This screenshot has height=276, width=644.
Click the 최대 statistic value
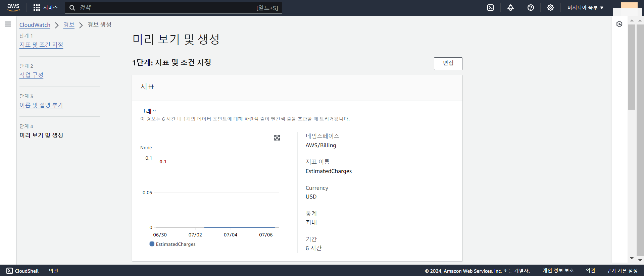311,222
